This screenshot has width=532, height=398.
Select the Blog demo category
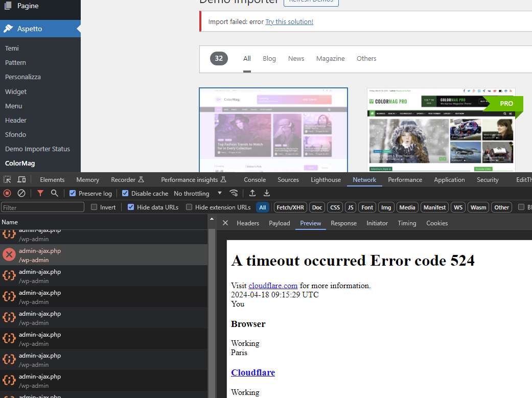(269, 58)
